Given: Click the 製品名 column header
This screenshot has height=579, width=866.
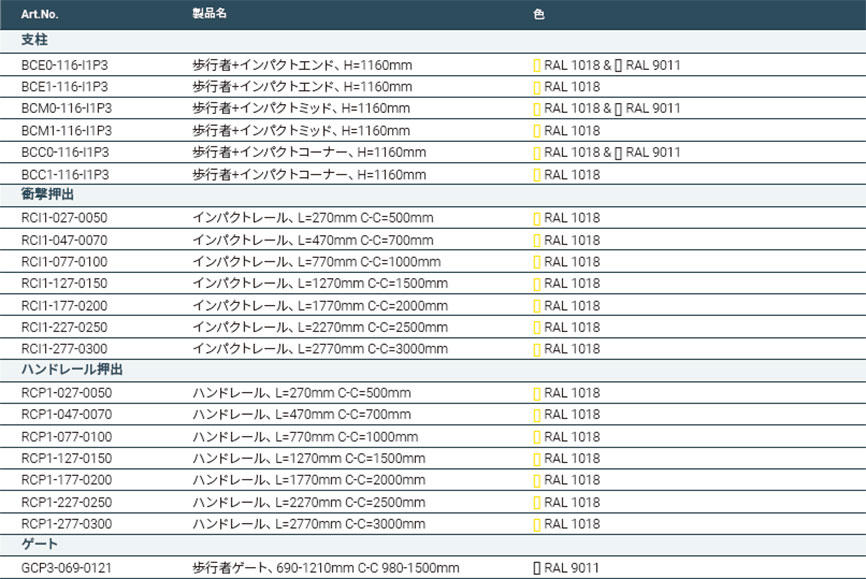Looking at the screenshot, I should (x=209, y=13).
